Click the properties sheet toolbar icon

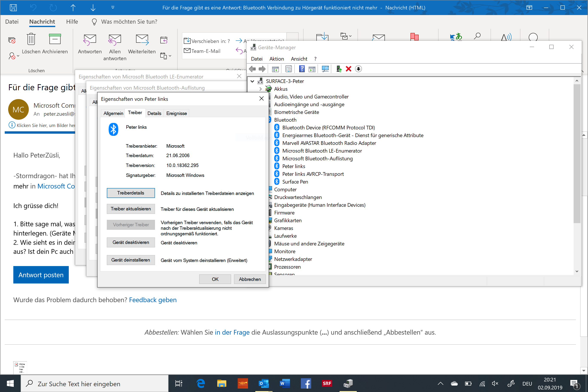pyautogui.click(x=288, y=69)
